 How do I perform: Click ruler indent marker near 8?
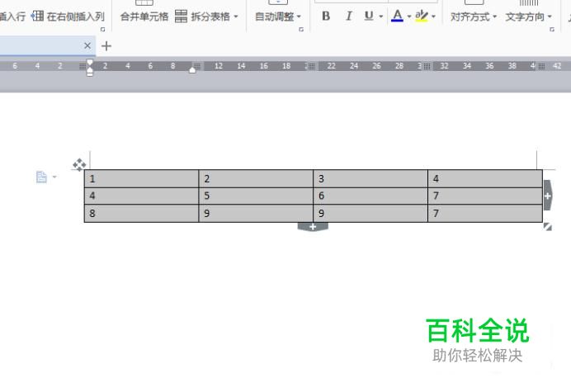[192, 70]
